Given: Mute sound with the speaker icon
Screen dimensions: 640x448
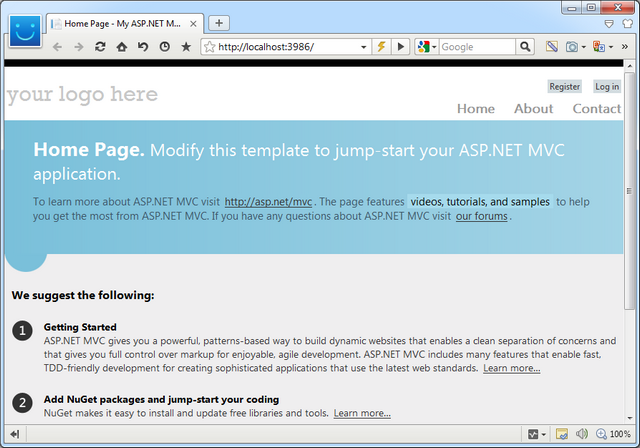Looking at the screenshot, I should (x=582, y=434).
